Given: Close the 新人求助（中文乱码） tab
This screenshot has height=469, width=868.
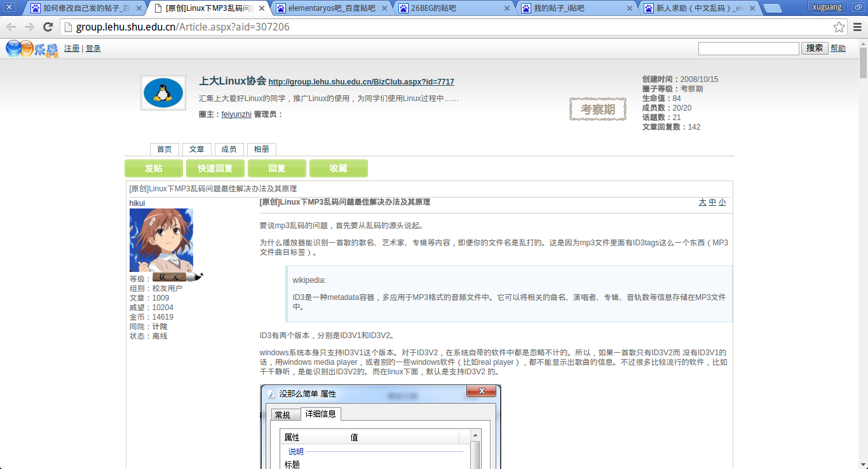Looking at the screenshot, I should coord(752,8).
